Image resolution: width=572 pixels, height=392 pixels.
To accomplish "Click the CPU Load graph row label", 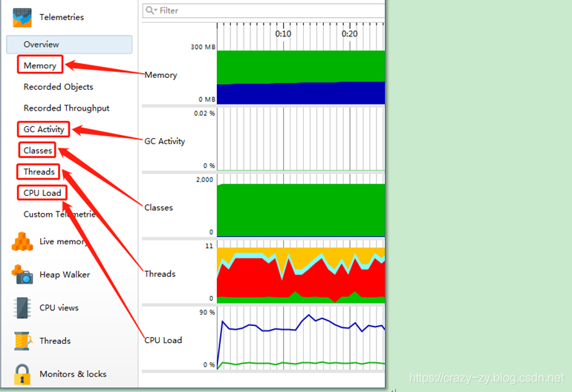I will click(163, 340).
